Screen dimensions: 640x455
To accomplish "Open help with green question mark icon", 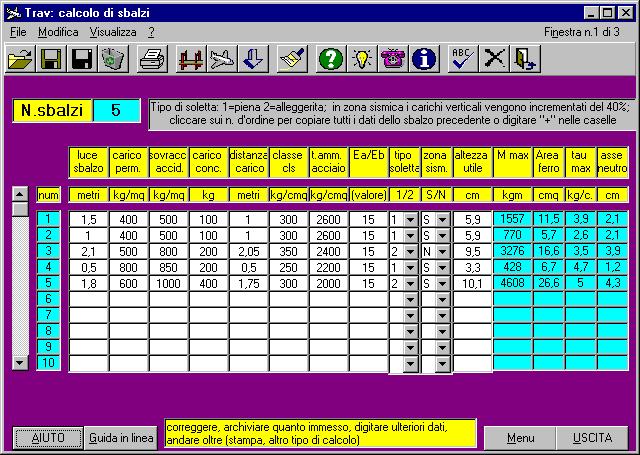I will pyautogui.click(x=330, y=59).
